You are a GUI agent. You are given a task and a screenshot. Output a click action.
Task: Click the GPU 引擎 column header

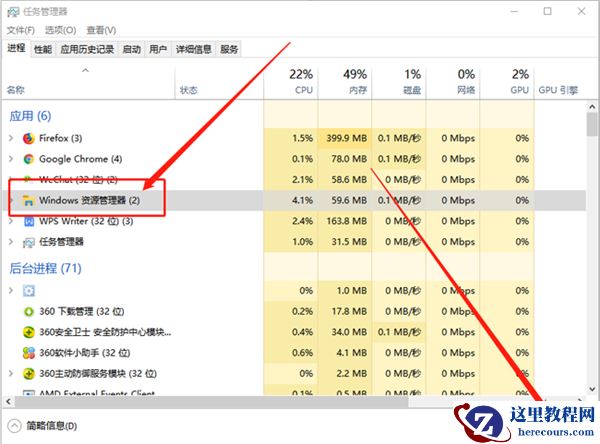click(x=558, y=90)
